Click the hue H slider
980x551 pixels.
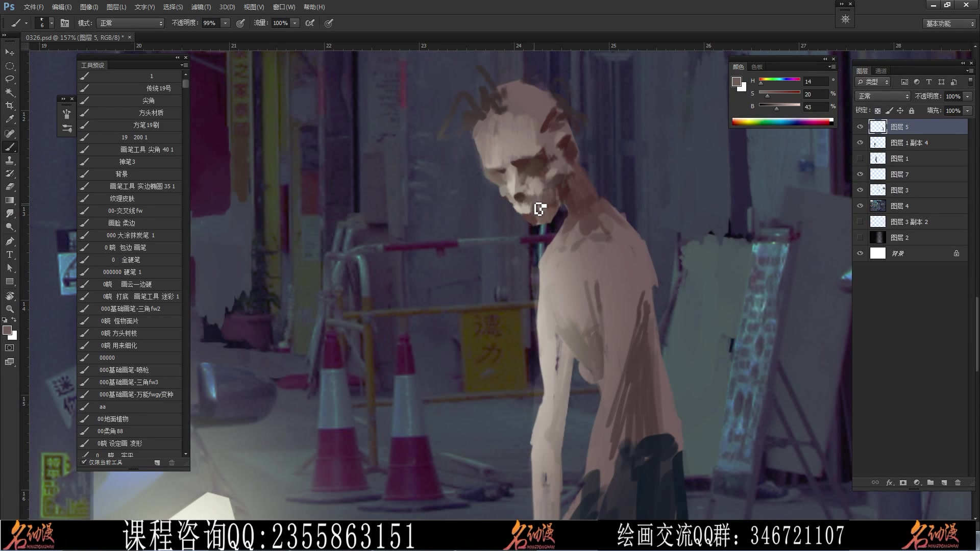point(779,80)
